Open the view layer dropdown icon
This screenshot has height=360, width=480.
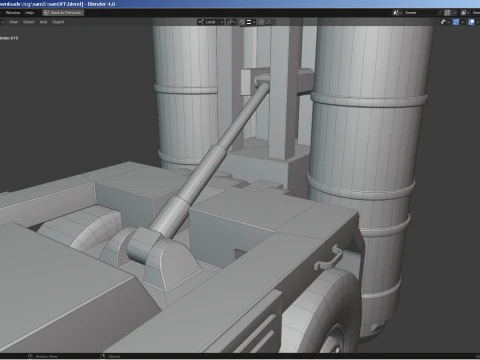[x=465, y=13]
